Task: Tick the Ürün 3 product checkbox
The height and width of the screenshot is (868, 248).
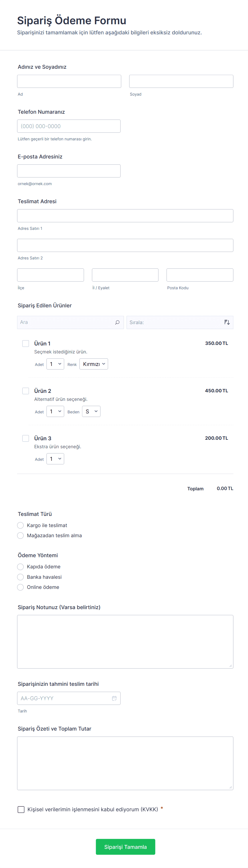Action: point(26,438)
